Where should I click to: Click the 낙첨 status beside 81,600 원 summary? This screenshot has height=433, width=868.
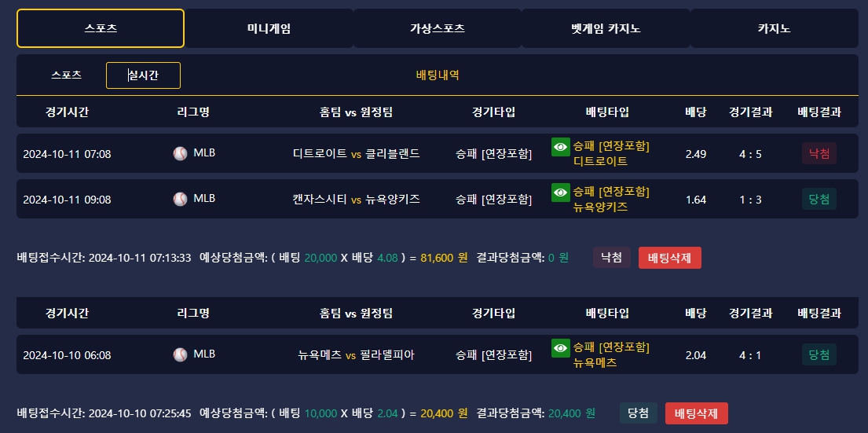[611, 258]
